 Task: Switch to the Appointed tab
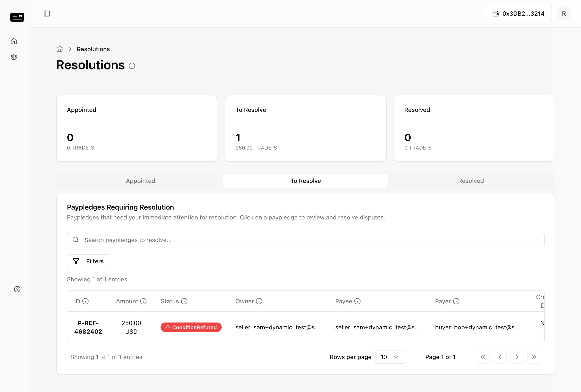pyautogui.click(x=141, y=181)
